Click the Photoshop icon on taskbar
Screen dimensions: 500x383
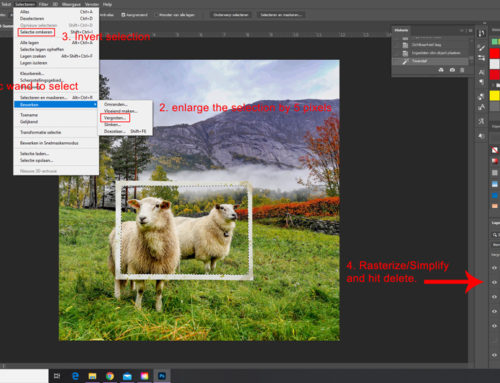pos(162,376)
